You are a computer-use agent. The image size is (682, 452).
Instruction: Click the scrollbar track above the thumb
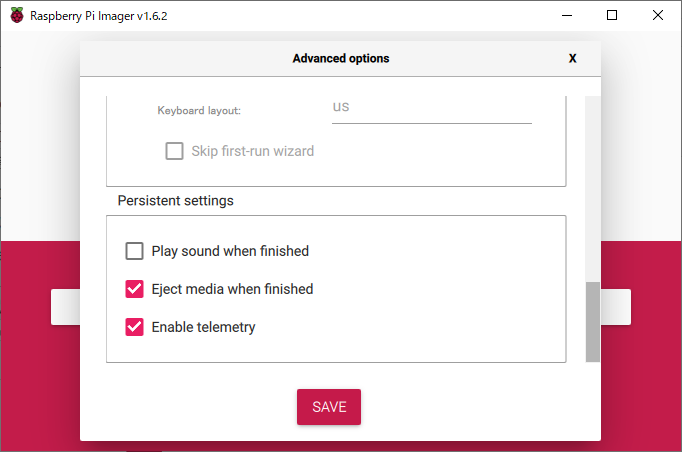click(592, 190)
